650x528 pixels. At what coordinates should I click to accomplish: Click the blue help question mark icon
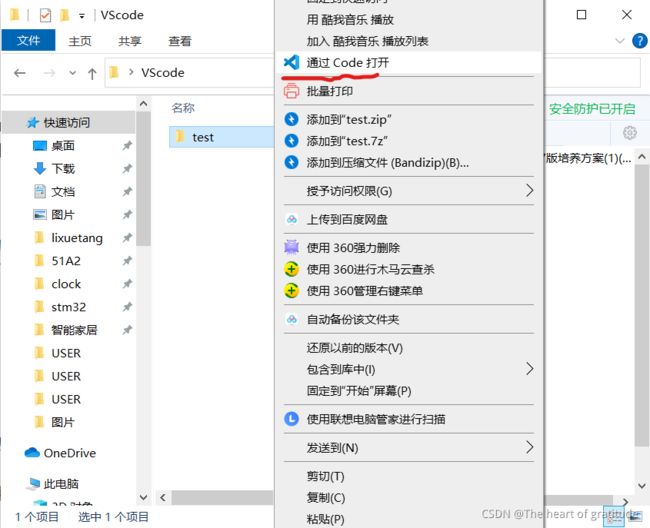pos(640,41)
